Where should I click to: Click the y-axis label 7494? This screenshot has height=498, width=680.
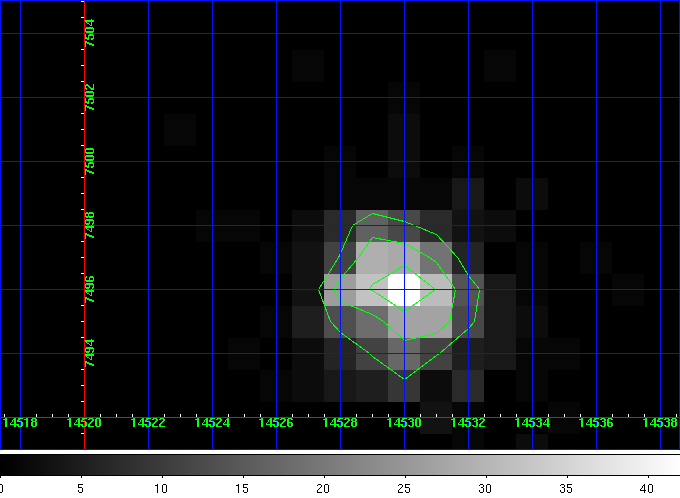click(x=90, y=353)
